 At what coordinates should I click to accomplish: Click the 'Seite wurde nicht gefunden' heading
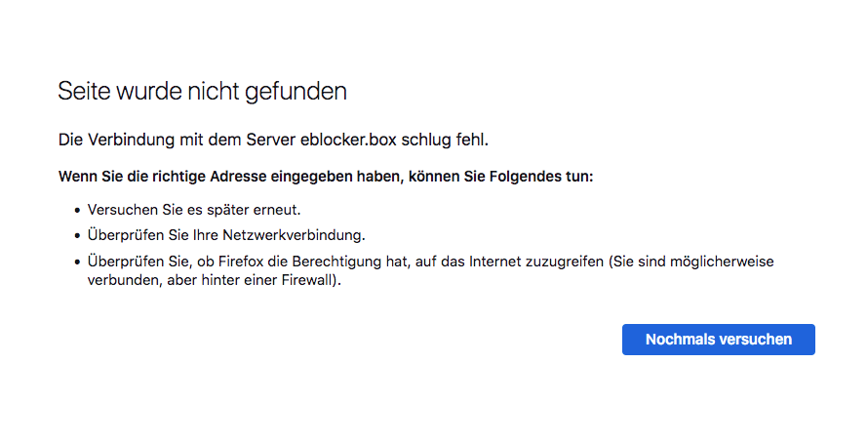tap(202, 92)
